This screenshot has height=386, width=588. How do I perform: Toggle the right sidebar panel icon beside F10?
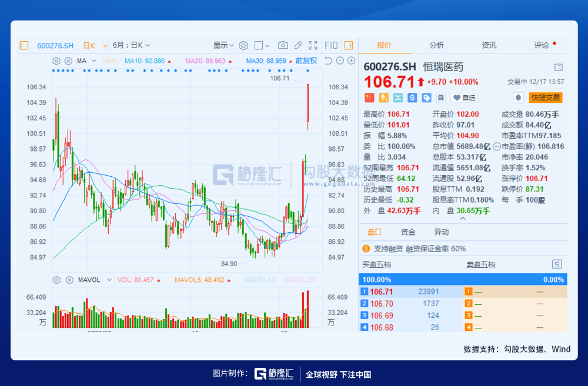pos(348,45)
